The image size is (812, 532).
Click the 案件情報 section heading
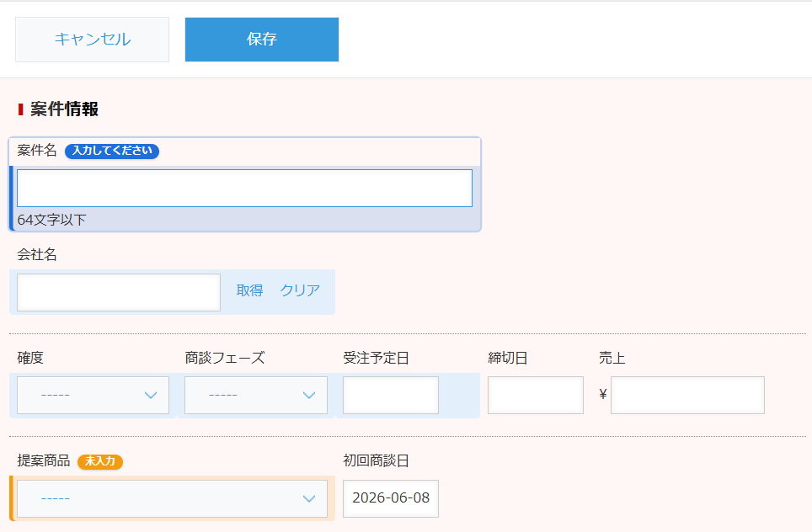click(64, 109)
